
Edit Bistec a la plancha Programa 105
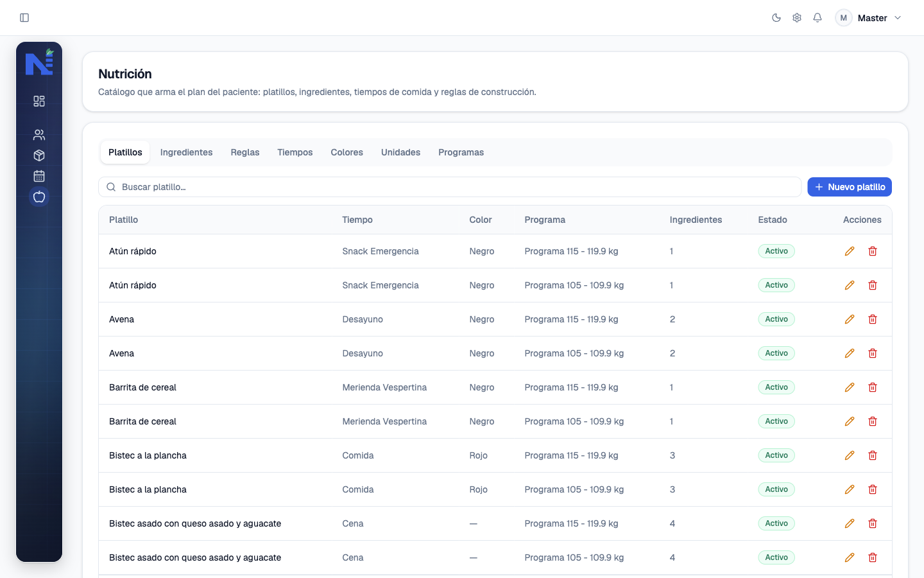pos(850,489)
